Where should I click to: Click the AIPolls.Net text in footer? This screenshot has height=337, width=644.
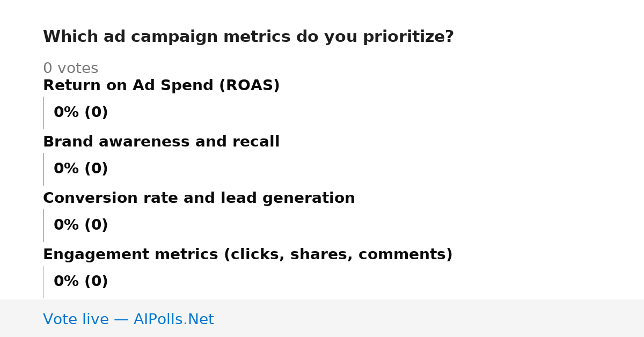point(173,319)
